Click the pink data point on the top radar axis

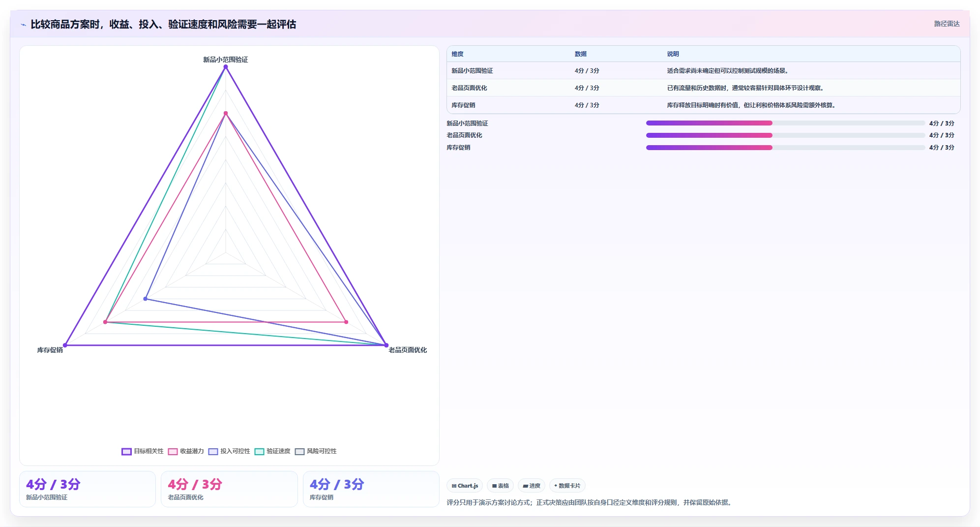pyautogui.click(x=226, y=114)
